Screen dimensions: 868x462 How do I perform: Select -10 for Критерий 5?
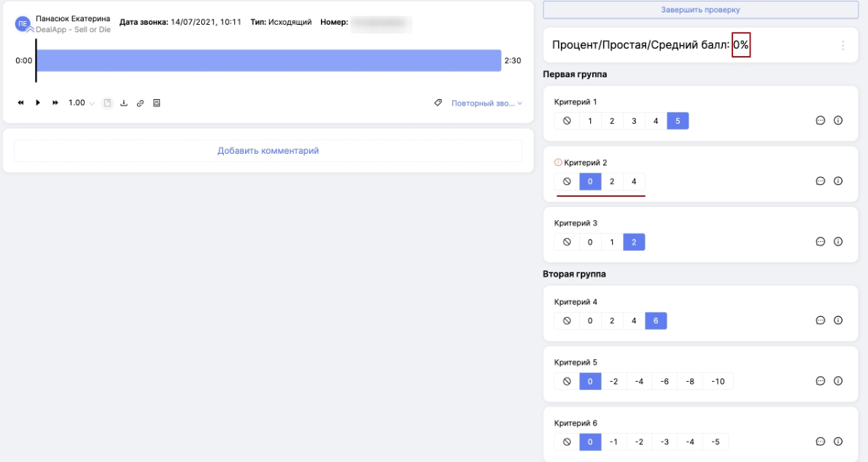pyautogui.click(x=718, y=381)
